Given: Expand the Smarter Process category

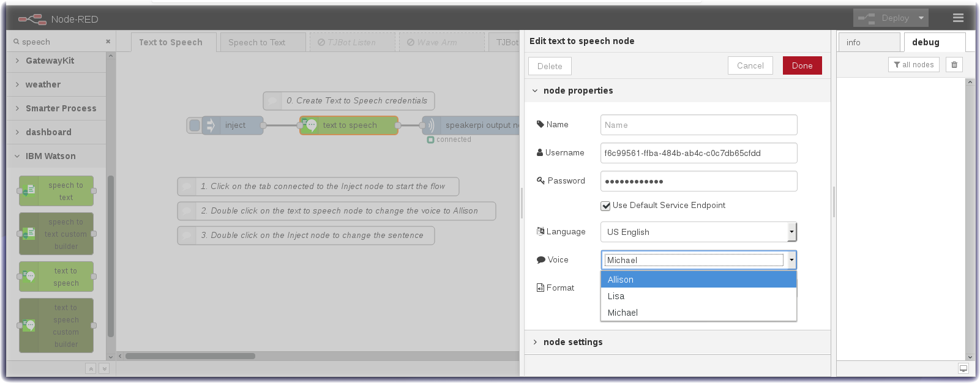Looking at the screenshot, I should (56, 108).
